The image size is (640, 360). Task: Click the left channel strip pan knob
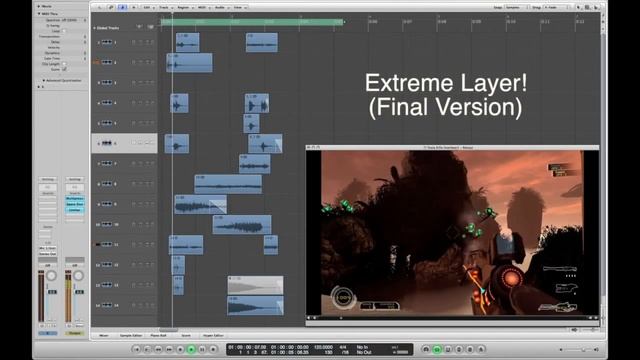(x=51, y=276)
